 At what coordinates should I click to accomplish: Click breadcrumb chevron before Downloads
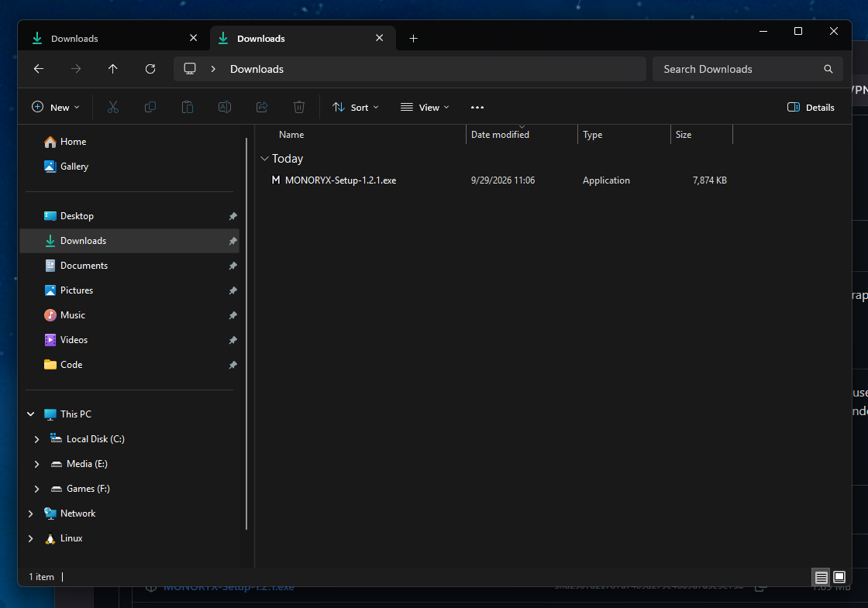coord(213,69)
